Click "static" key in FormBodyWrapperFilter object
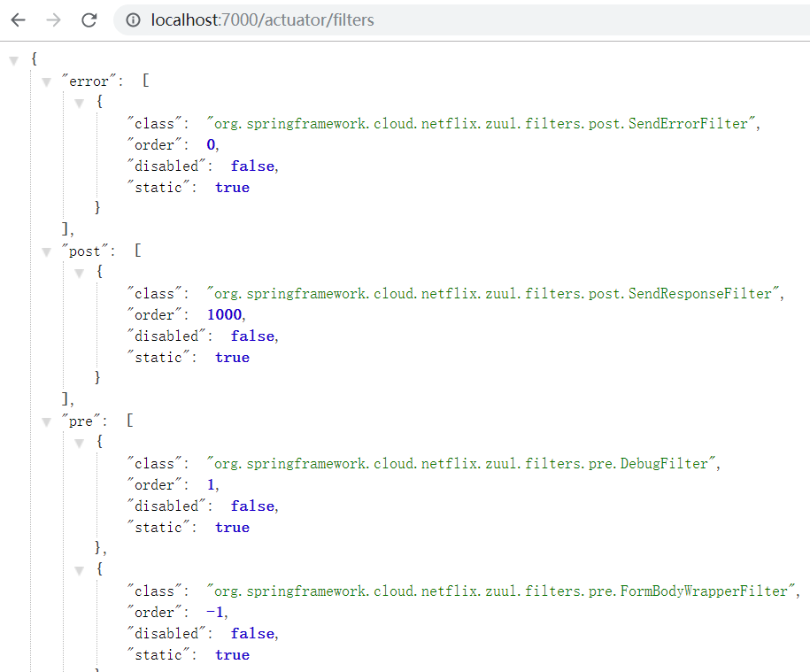Screen dimensions: 810x672 point(158,655)
